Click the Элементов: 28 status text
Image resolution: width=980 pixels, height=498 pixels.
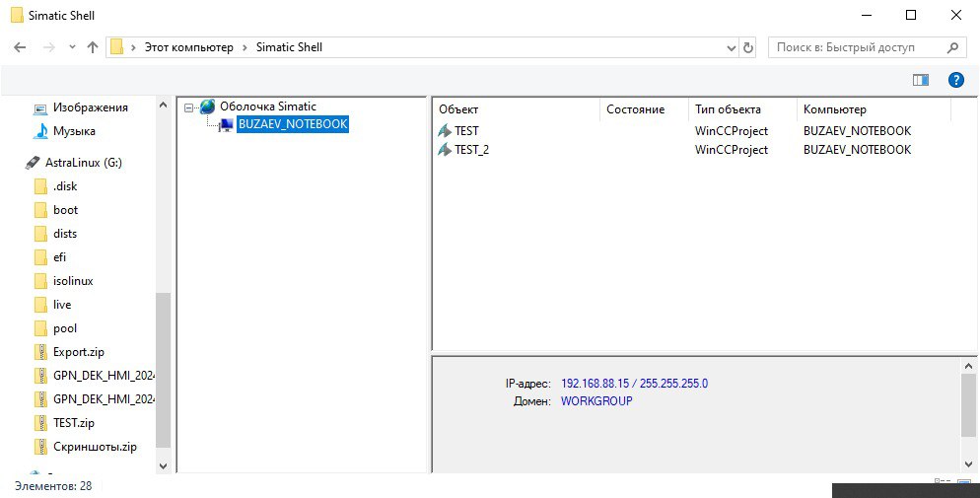point(53,486)
